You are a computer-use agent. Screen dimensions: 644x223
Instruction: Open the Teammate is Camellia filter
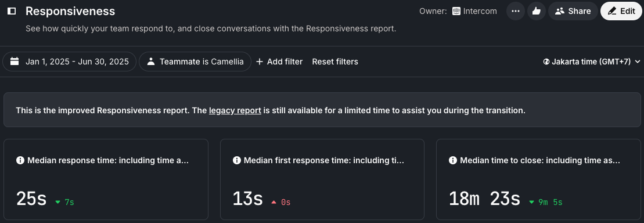(195, 62)
